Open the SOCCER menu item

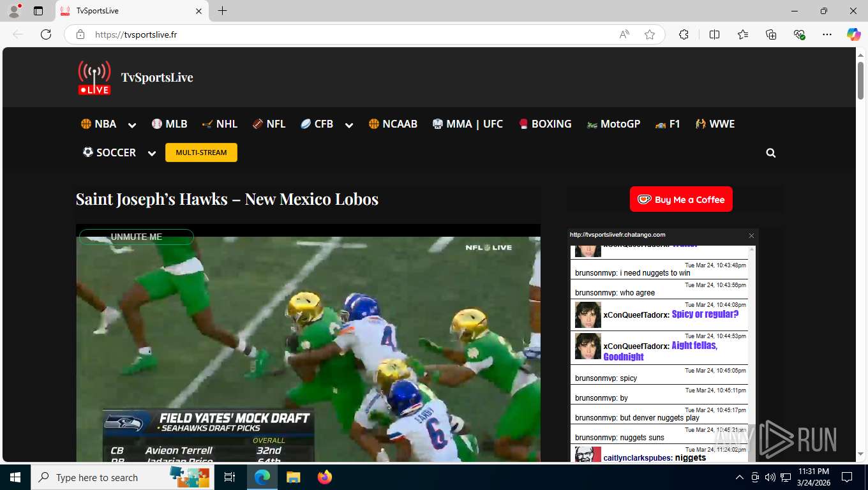[109, 152]
